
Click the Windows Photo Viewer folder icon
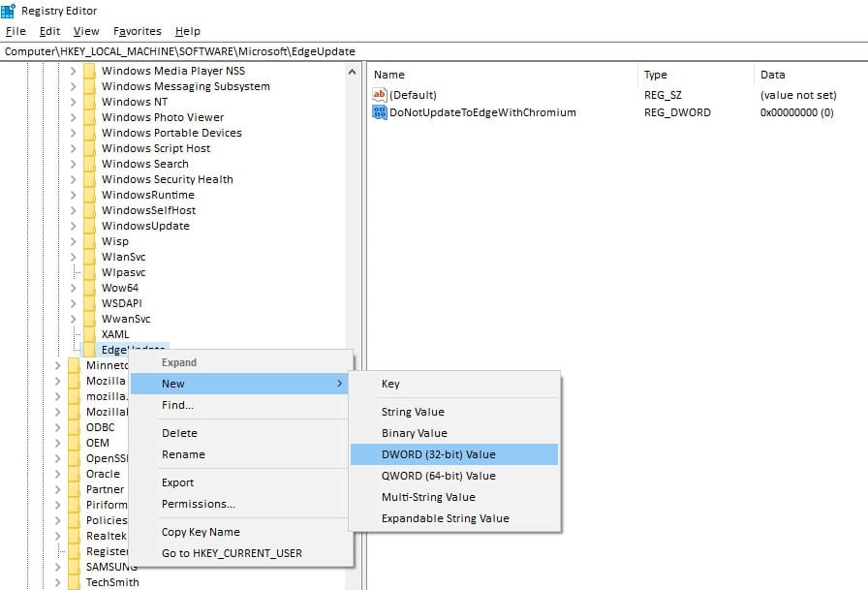(x=89, y=117)
